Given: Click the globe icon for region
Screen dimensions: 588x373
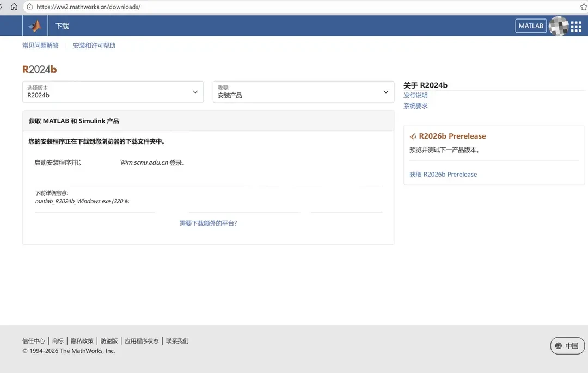Looking at the screenshot, I should (559, 346).
